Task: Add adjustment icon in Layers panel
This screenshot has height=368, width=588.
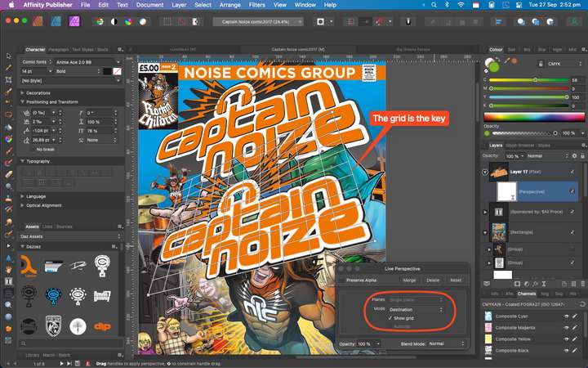Action: coord(527,284)
